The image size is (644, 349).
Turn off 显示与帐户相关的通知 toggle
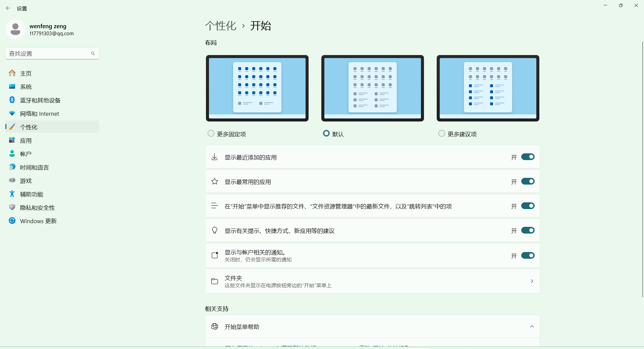[x=528, y=256]
